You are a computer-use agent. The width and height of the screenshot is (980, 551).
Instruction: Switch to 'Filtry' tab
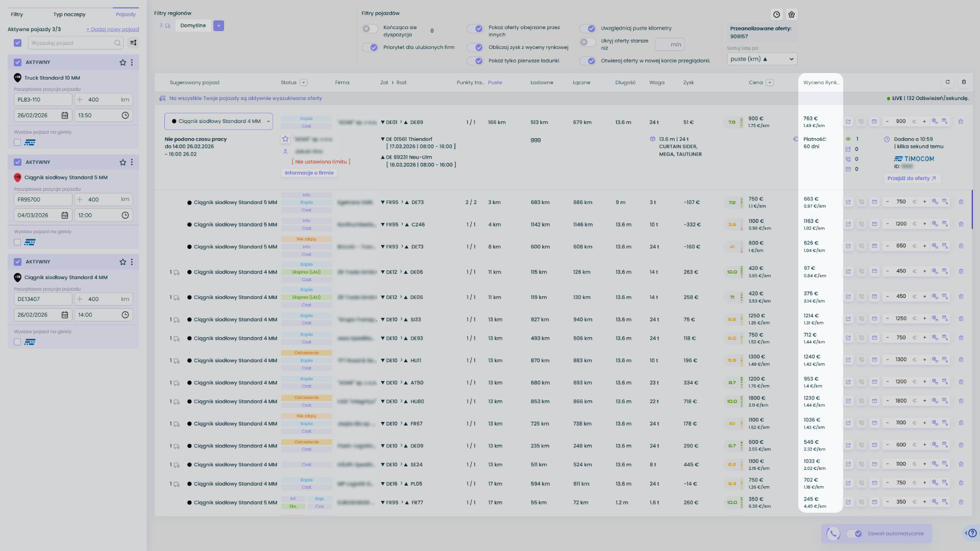(17, 14)
